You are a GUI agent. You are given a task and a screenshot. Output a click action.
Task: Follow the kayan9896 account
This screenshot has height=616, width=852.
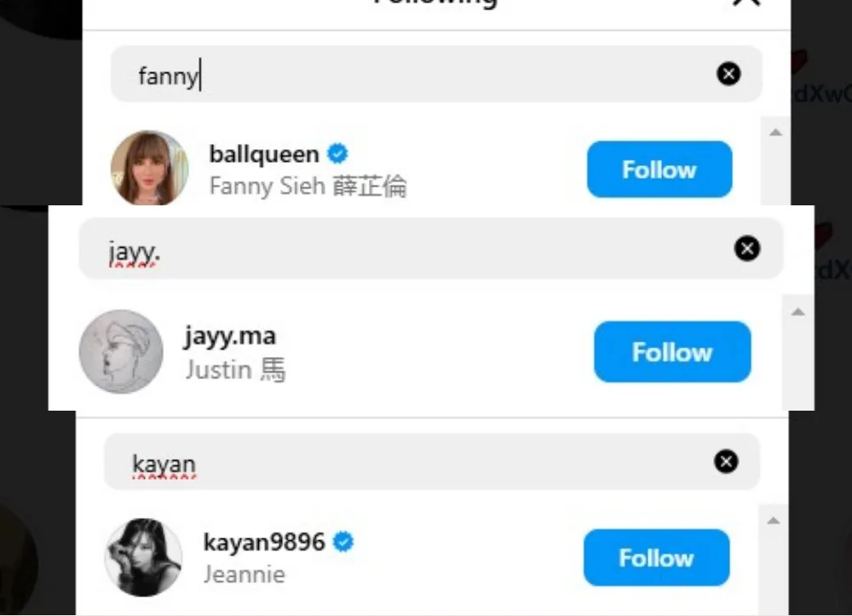click(656, 558)
